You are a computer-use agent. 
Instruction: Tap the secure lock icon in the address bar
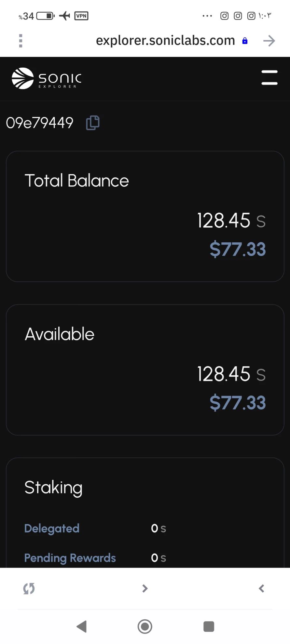coord(245,41)
